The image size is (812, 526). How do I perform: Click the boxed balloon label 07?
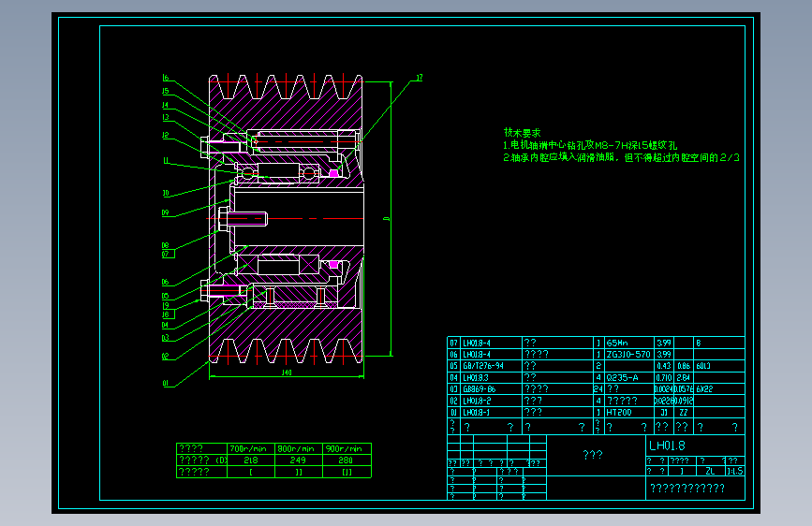click(168, 255)
